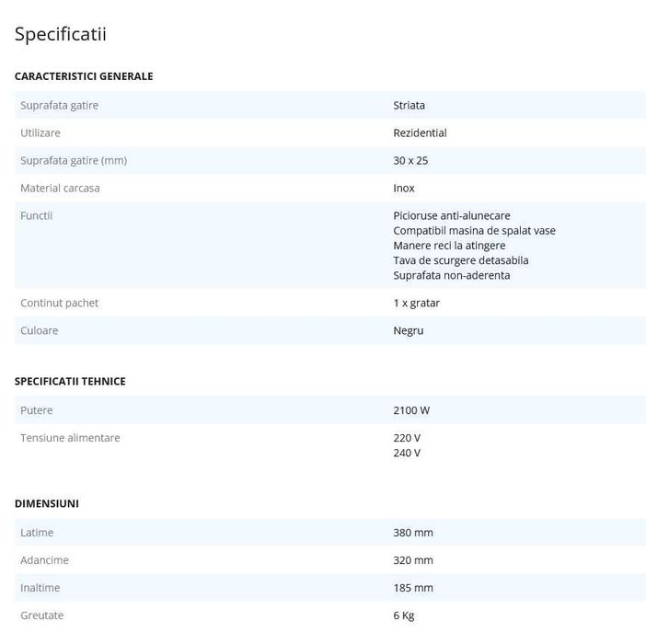Select the Rezidential value text
The image size is (646, 644).
tap(420, 133)
